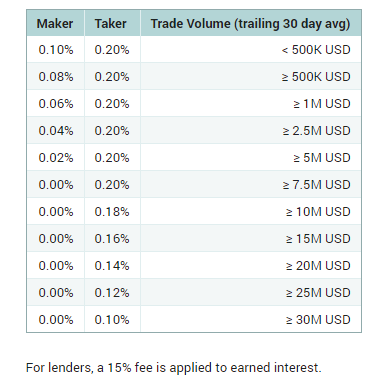Click the 0.12% taker fee cell
Viewport: 387px width, 388px height.
[x=112, y=293]
